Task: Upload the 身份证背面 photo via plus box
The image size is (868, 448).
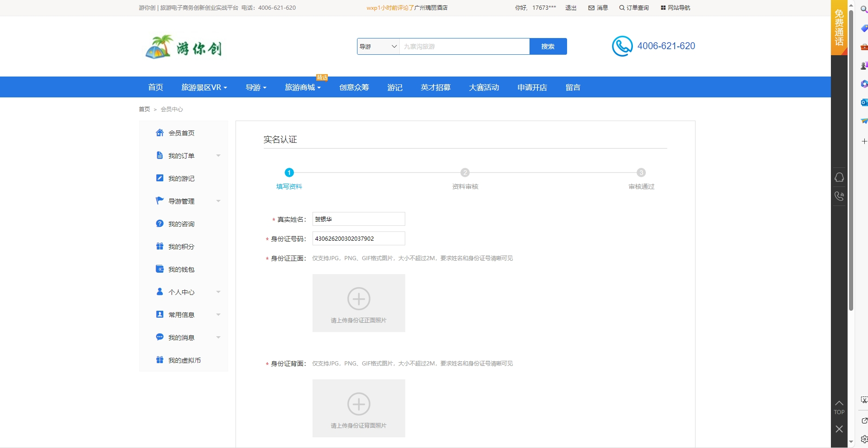Action: coord(358,404)
